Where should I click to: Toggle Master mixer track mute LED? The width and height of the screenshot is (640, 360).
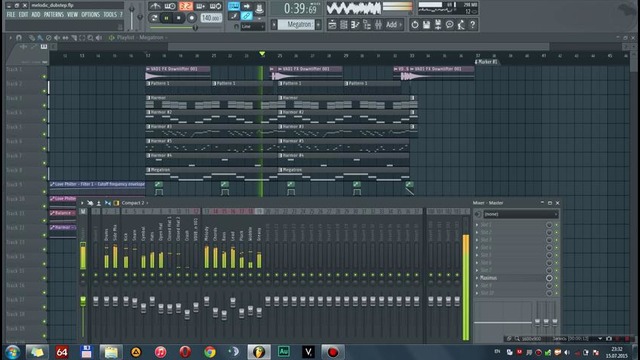[x=83, y=275]
